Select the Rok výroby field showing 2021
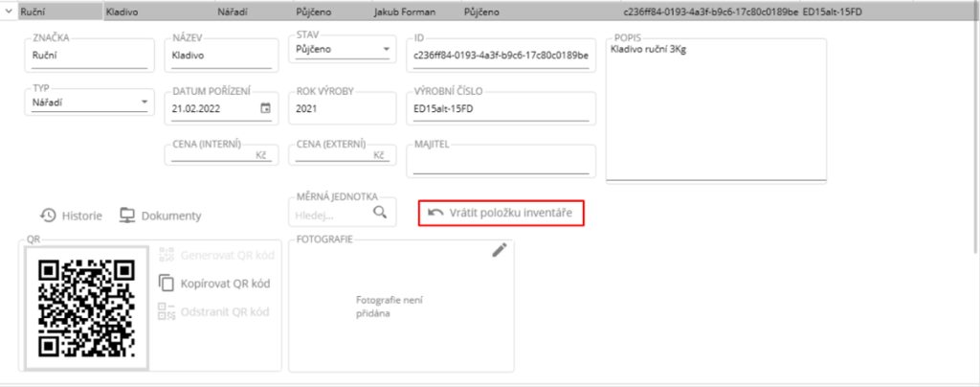Image resolution: width=980 pixels, height=387 pixels. pos(341,108)
